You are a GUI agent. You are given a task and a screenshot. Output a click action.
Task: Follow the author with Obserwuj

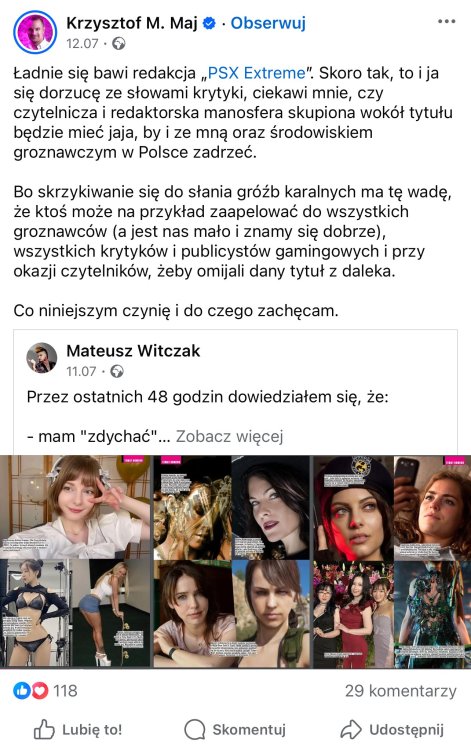coord(268,23)
